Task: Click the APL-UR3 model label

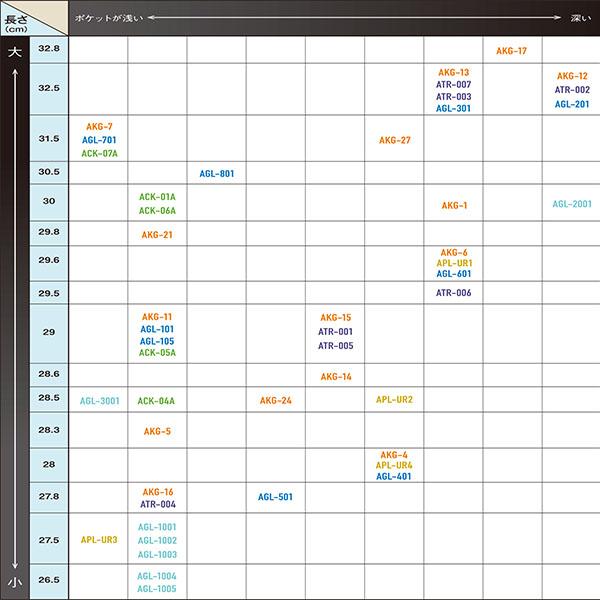Action: [x=99, y=540]
